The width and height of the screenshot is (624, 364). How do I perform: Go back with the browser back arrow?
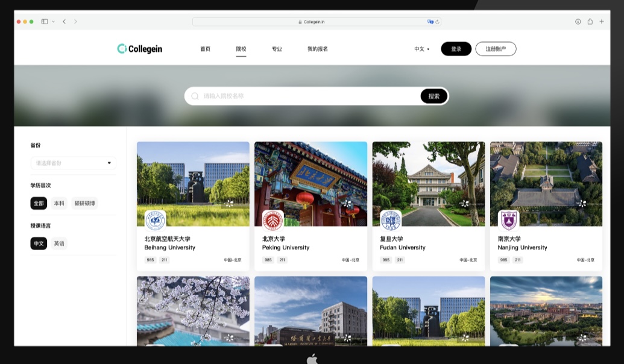pyautogui.click(x=64, y=22)
